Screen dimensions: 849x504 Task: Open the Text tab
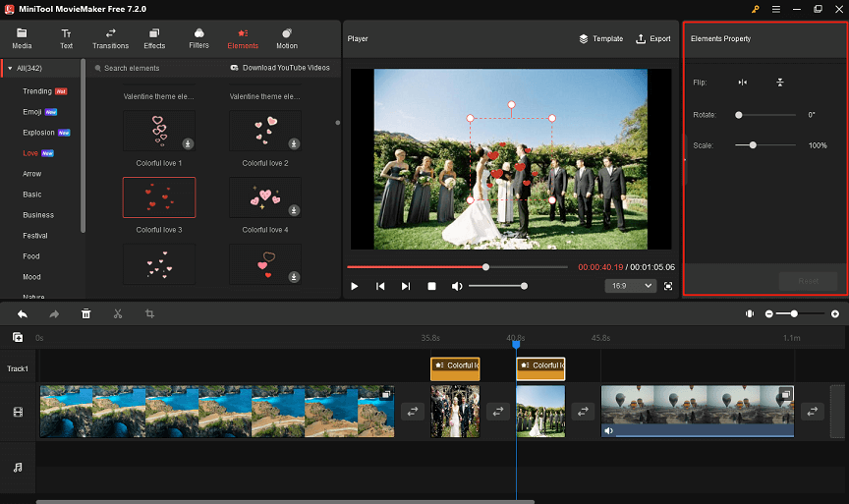point(66,39)
